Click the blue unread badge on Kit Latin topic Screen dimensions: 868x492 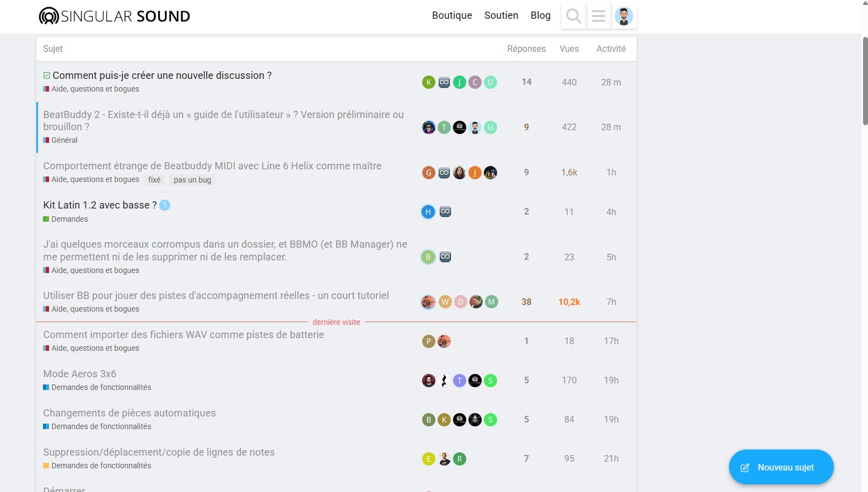[165, 205]
